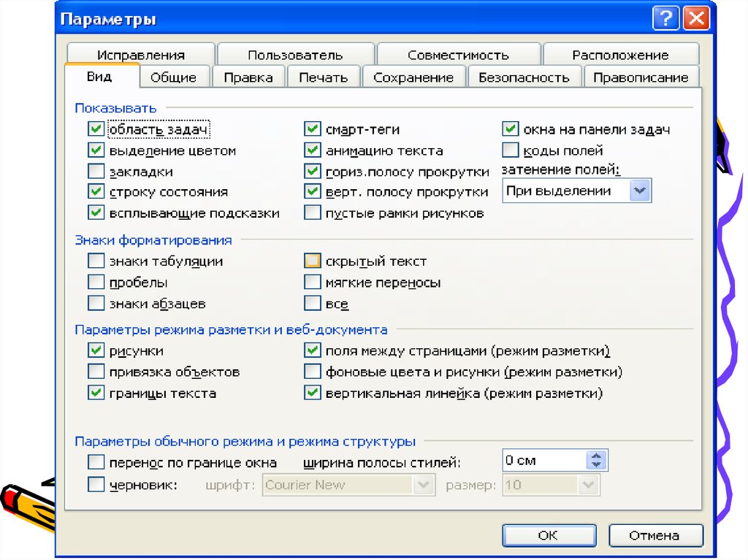Disable всплывающие подсказки checkbox
Image resolution: width=748 pixels, height=560 pixels.
pos(96,212)
